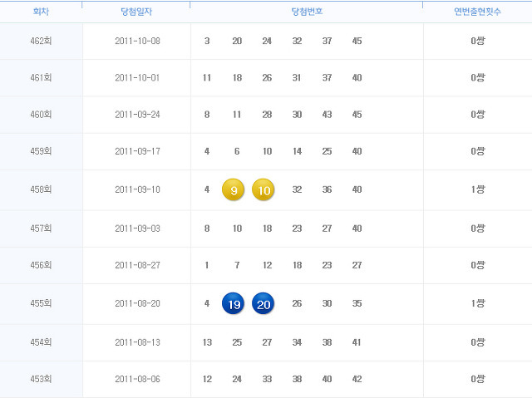Viewport: 532px width, 398px height.
Task: Select the 회차 column header
Action: [41, 12]
